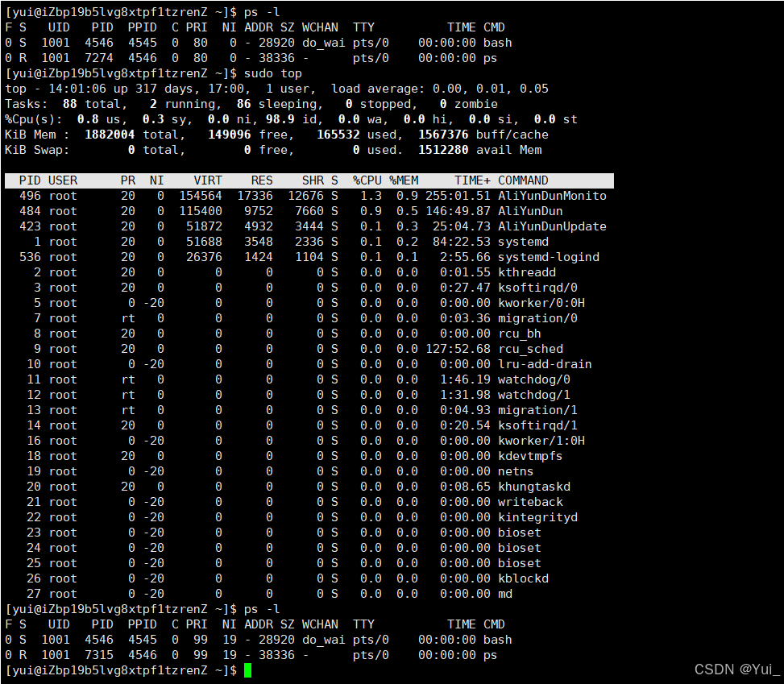Click the green terminal cursor block
Screen dimensions: 784x684
[x=247, y=670]
